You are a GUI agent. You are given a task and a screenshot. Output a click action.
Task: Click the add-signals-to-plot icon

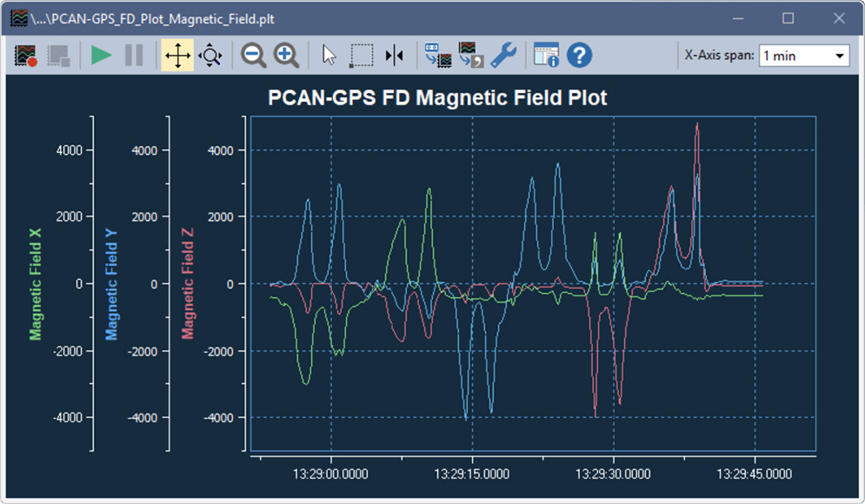coord(438,55)
